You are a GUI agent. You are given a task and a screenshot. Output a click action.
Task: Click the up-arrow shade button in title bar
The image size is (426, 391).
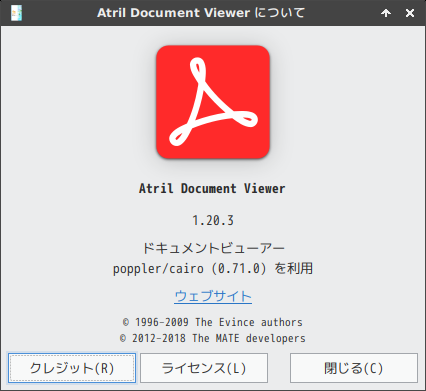386,13
